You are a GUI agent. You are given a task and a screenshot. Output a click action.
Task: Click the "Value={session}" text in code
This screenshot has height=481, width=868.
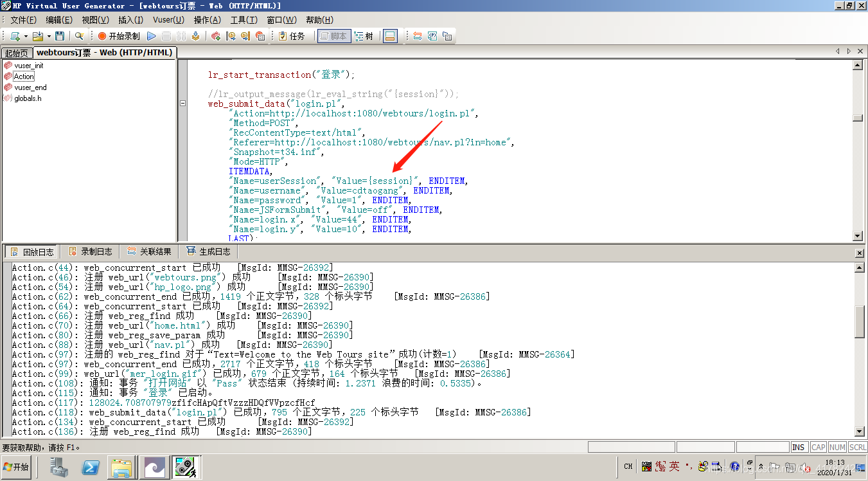(x=375, y=181)
